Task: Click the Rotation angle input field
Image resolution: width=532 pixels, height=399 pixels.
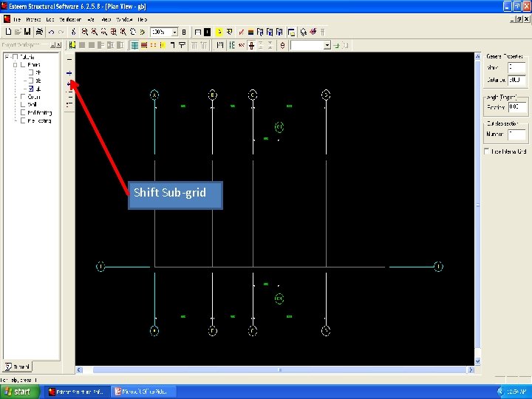Action: pos(518,107)
